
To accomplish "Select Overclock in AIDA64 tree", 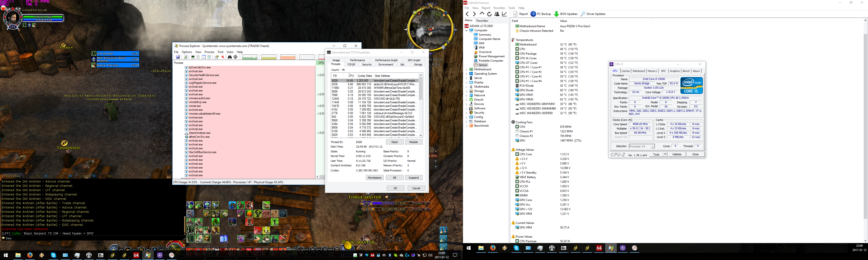I will pos(485,52).
